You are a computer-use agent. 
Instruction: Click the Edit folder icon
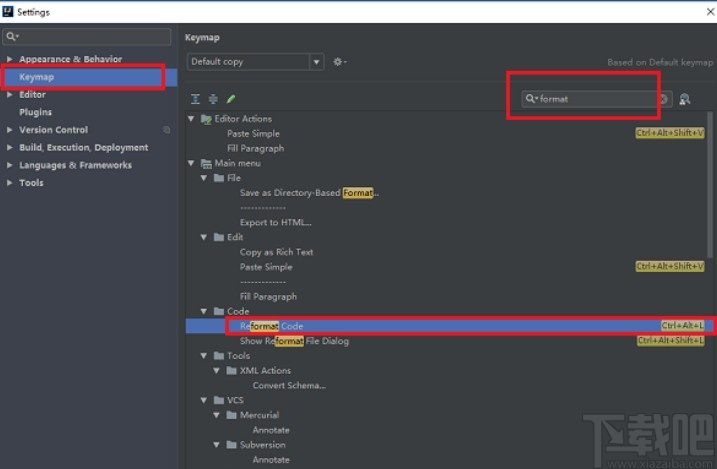219,237
